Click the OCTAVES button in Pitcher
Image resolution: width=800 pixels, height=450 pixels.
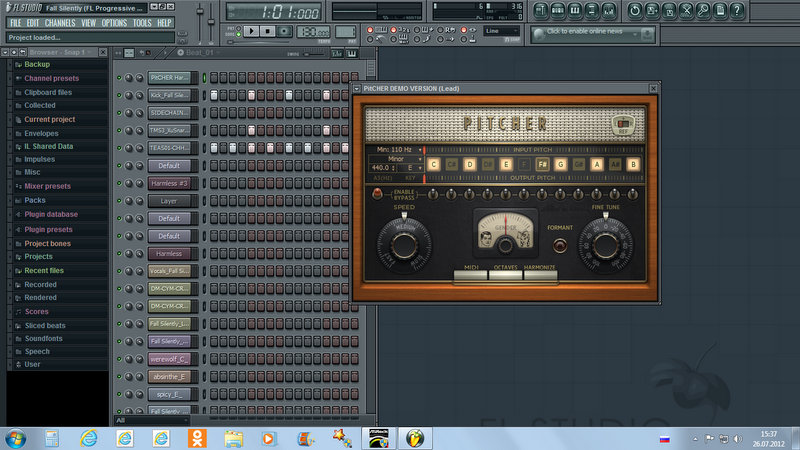pos(505,275)
